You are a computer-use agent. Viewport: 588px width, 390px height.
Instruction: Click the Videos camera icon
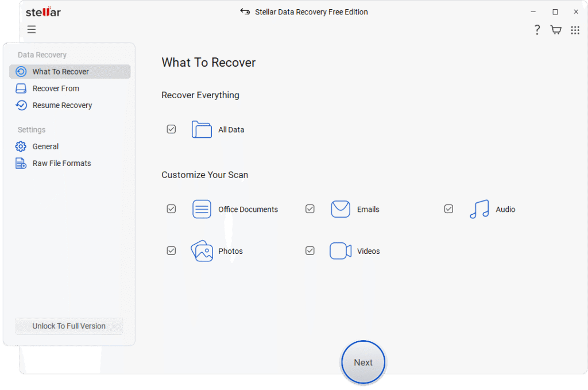(x=341, y=251)
